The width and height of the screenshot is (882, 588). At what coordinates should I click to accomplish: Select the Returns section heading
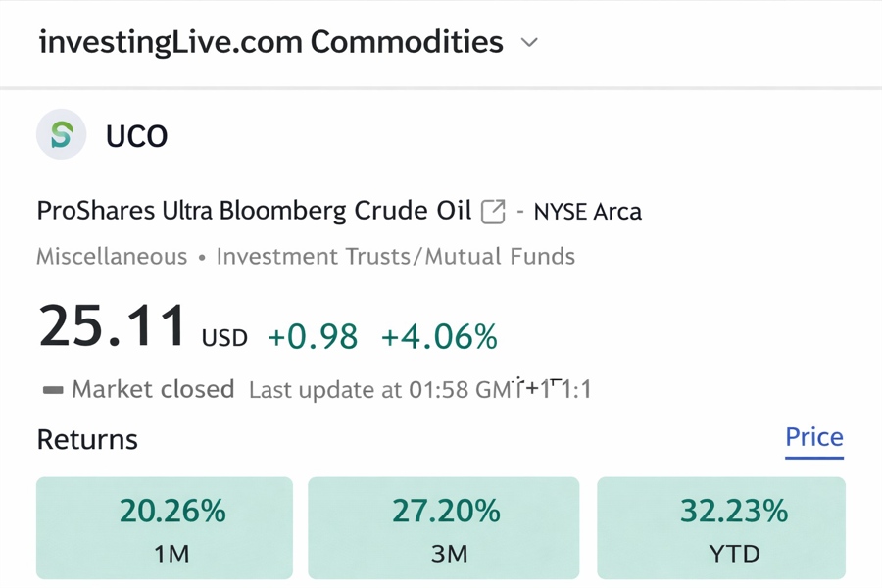click(87, 439)
